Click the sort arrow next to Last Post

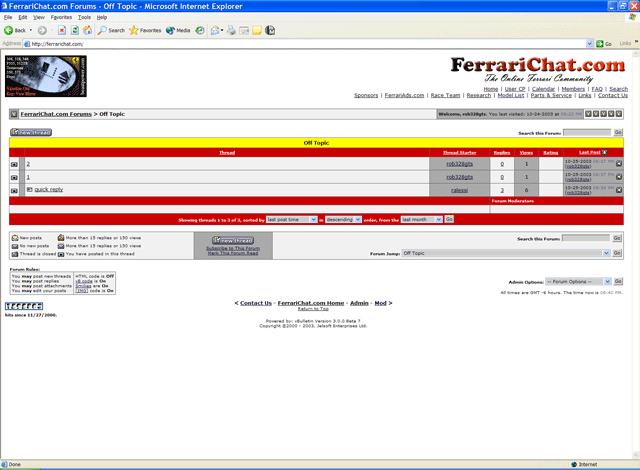[x=604, y=152]
